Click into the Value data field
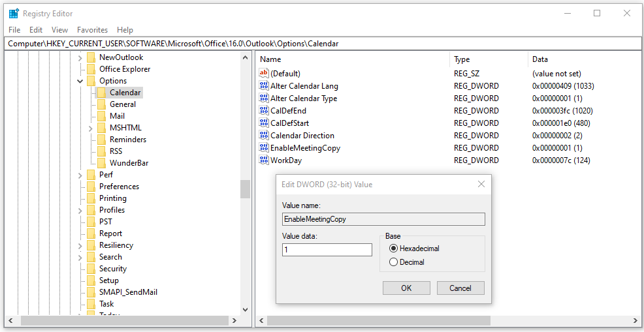Viewport: 644px width, 332px height. point(327,250)
